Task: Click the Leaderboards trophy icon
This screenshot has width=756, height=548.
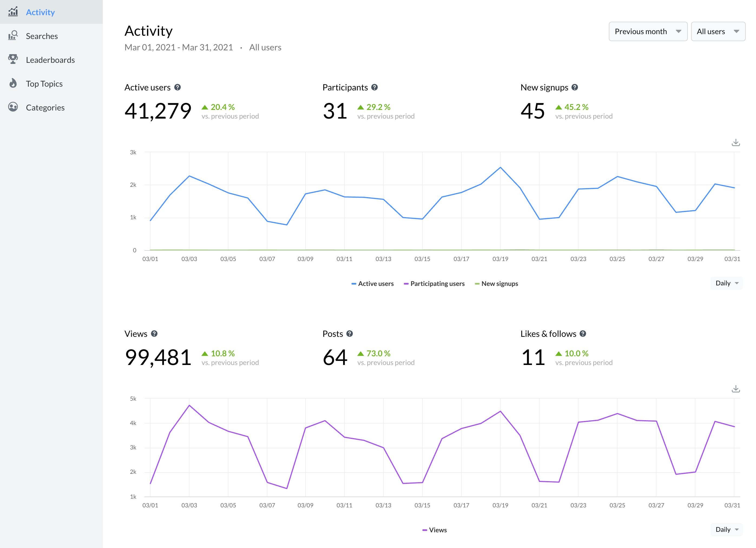Action: tap(13, 59)
